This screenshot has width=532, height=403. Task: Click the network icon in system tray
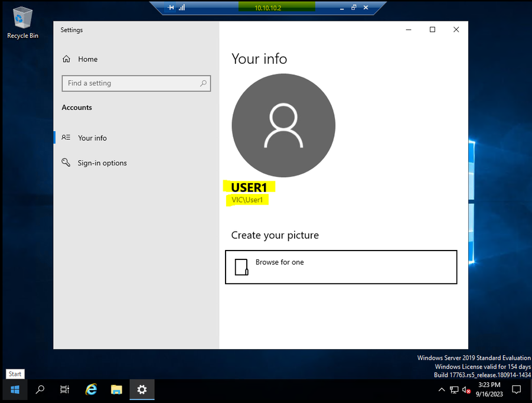[x=454, y=389]
